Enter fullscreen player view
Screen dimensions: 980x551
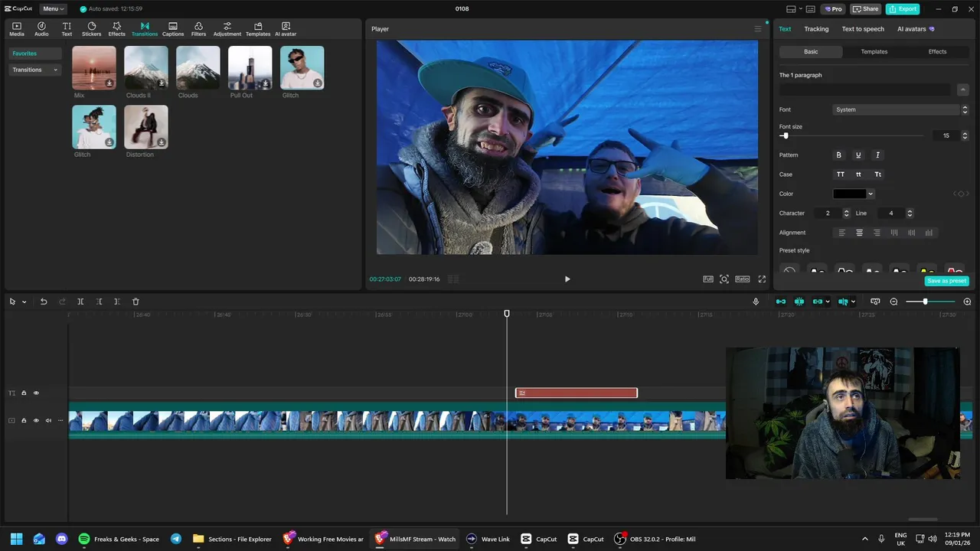[762, 279]
